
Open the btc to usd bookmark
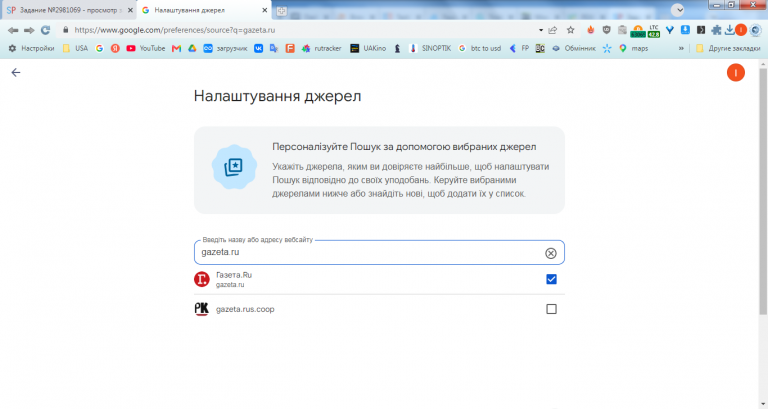480,48
